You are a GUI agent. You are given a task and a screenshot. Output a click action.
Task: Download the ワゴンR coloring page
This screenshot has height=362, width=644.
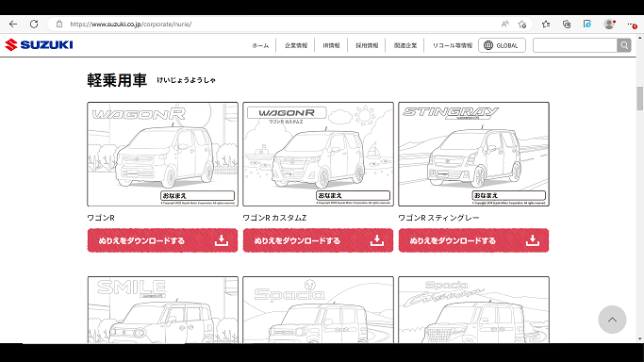(x=162, y=240)
